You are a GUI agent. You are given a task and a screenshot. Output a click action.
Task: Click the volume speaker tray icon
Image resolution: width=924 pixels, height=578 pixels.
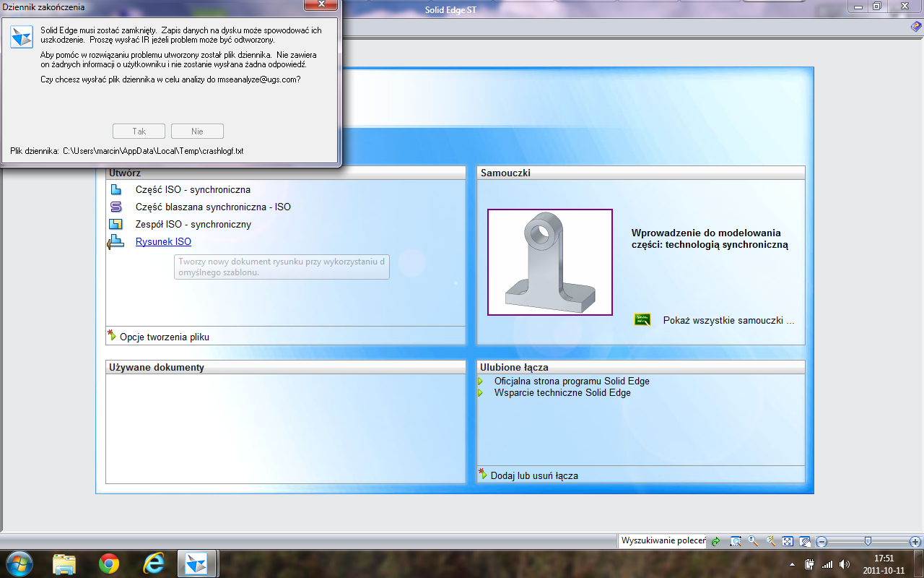(x=845, y=564)
